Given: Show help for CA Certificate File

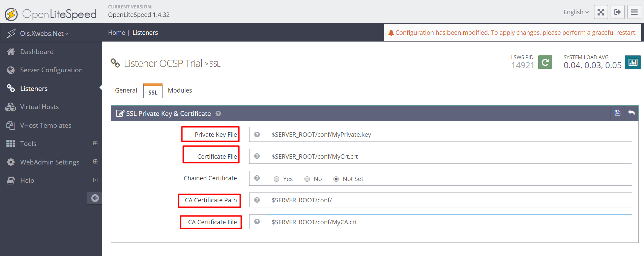Looking at the screenshot, I should point(257,222).
